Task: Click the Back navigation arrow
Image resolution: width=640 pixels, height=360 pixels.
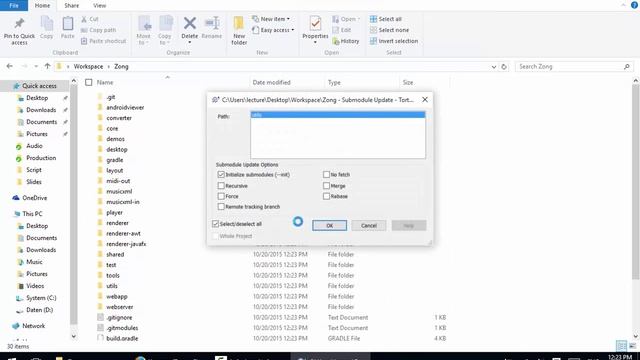Action: 9,66
